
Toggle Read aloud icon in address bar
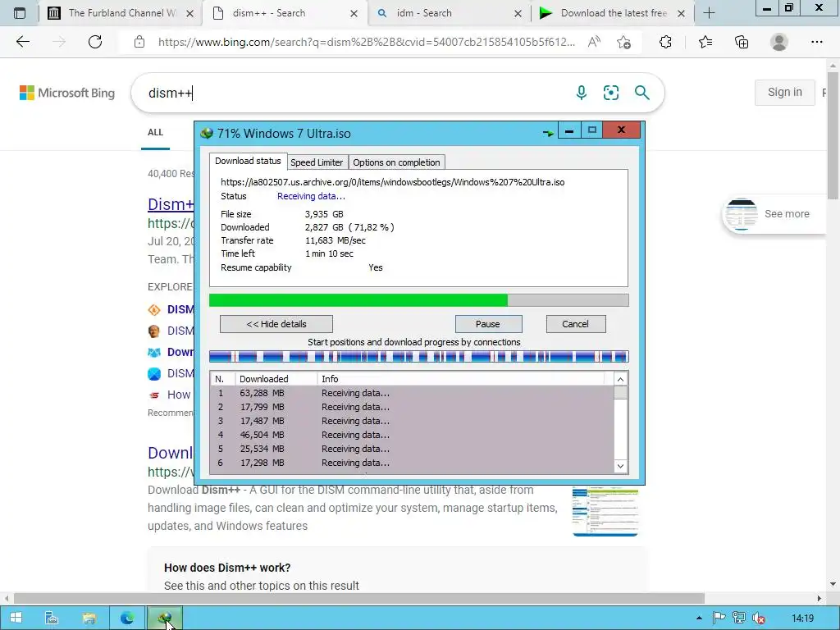click(x=594, y=42)
